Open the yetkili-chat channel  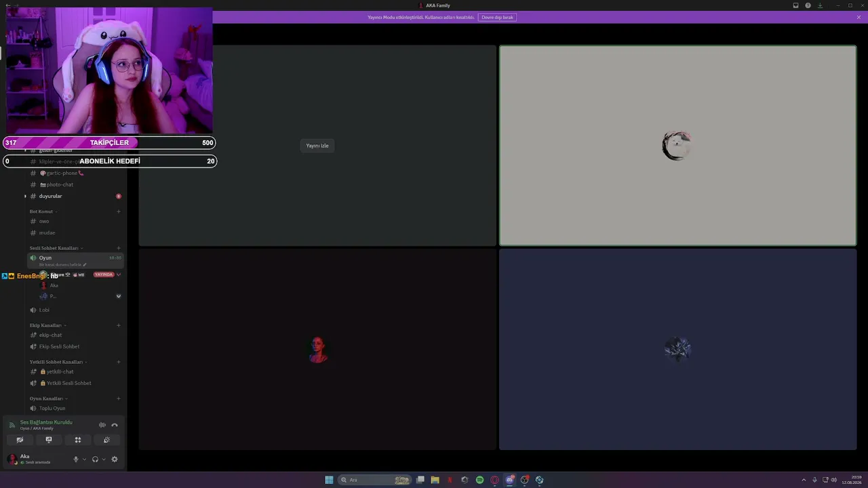point(60,371)
